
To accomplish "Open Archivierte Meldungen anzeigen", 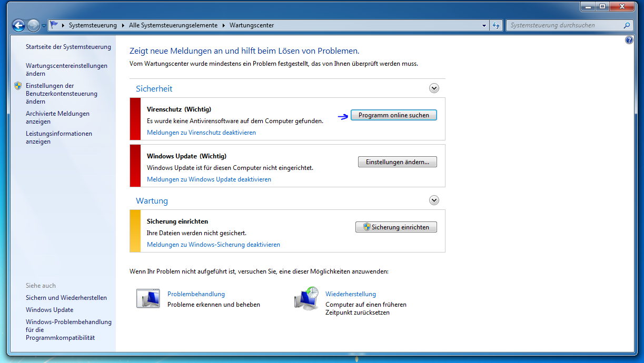I will [x=57, y=117].
